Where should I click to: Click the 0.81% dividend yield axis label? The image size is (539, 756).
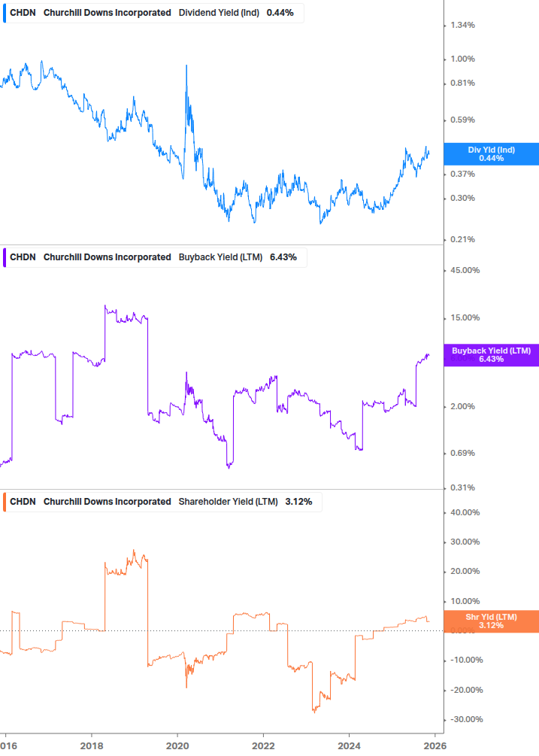coord(462,83)
